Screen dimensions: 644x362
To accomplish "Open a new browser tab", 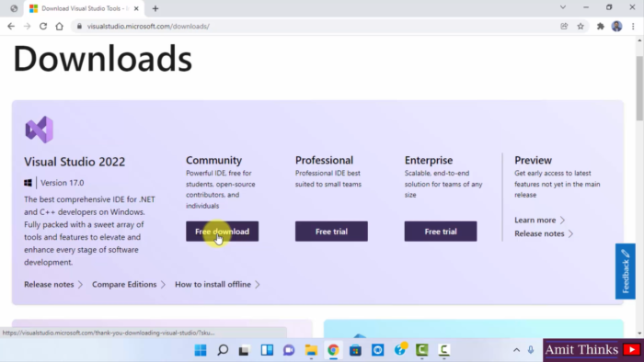I will coord(155,8).
